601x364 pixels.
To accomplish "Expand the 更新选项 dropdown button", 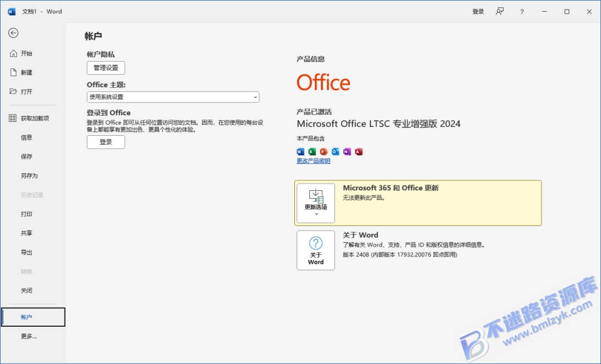I will click(316, 203).
